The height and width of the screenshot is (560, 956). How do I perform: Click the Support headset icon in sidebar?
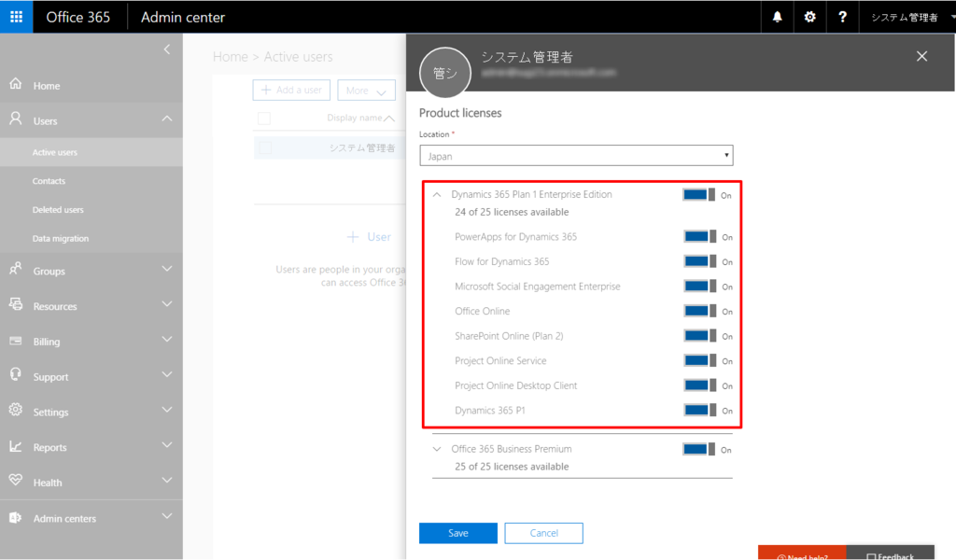coord(16,375)
